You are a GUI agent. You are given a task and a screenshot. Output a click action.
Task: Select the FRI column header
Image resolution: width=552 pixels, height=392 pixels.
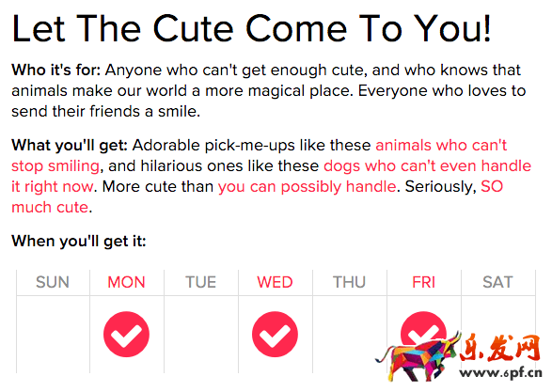pyautogui.click(x=423, y=282)
